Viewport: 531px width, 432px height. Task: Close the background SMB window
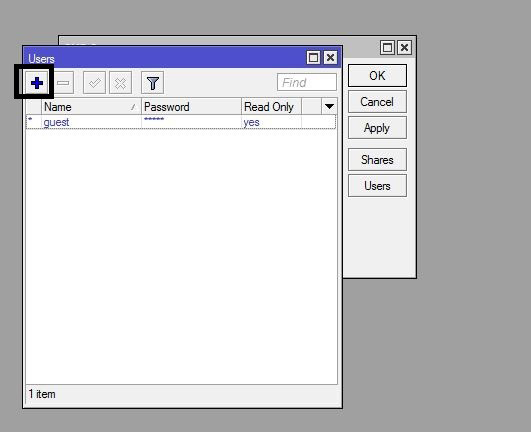click(x=404, y=47)
